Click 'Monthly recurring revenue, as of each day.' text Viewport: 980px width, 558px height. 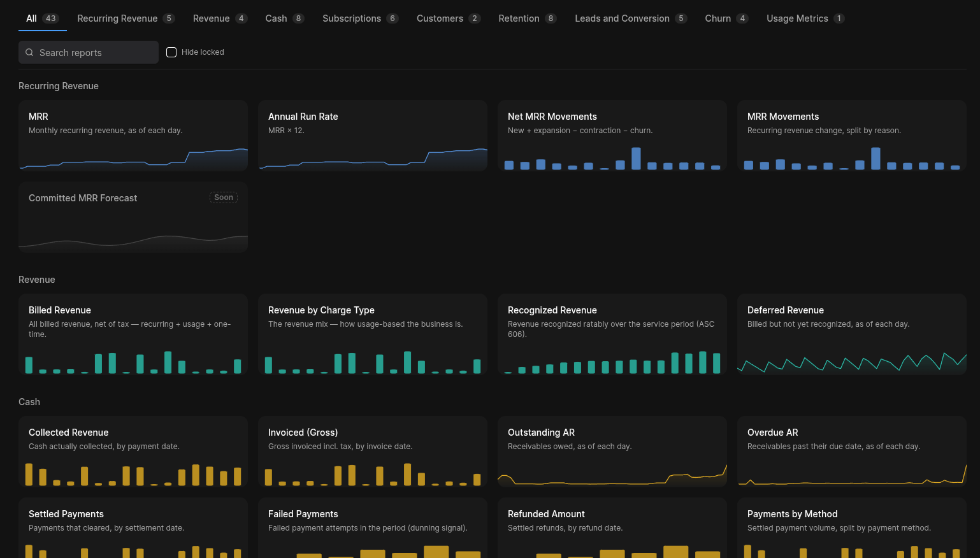(106, 131)
